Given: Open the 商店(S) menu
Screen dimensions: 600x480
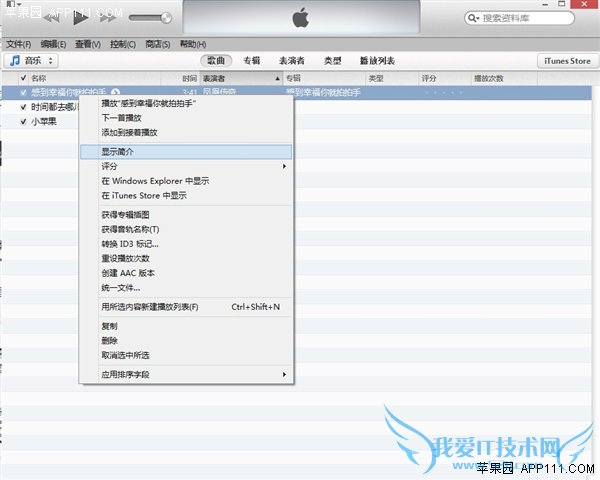Looking at the screenshot, I should (x=158, y=44).
